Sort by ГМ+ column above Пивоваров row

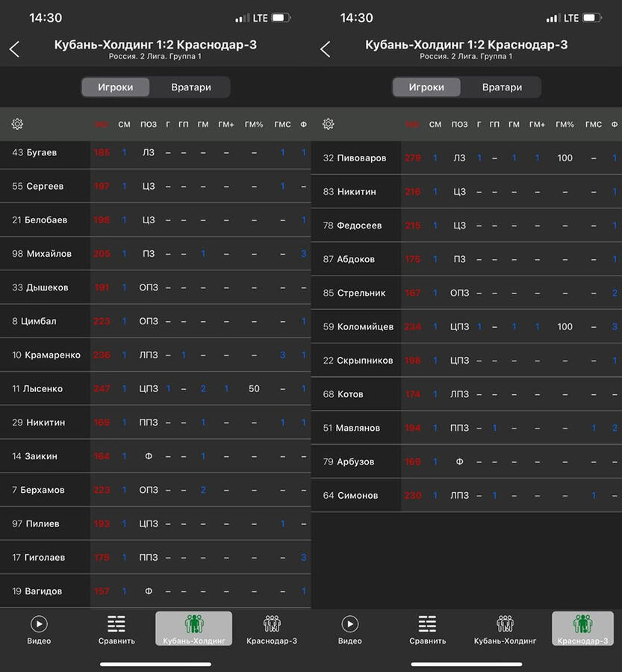click(x=537, y=124)
